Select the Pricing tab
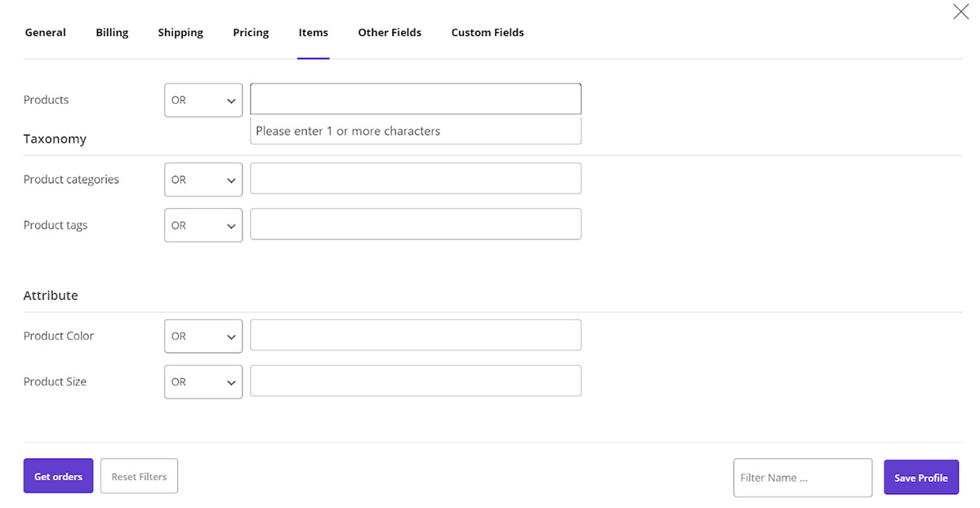980x508 pixels. click(251, 33)
